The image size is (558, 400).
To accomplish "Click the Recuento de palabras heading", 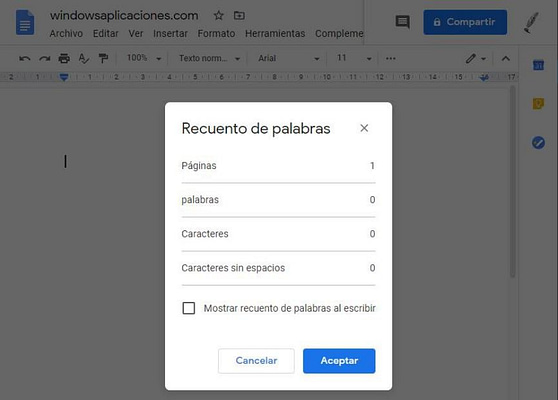I will point(256,128).
